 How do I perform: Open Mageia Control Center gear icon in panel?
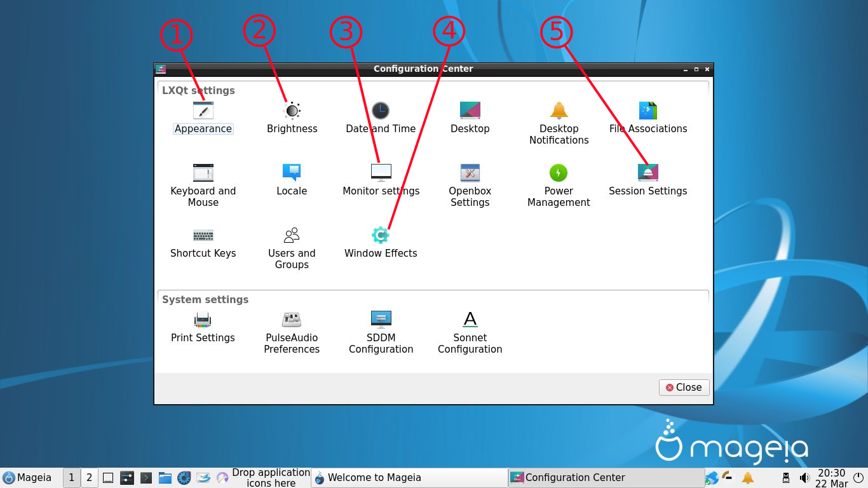click(184, 478)
